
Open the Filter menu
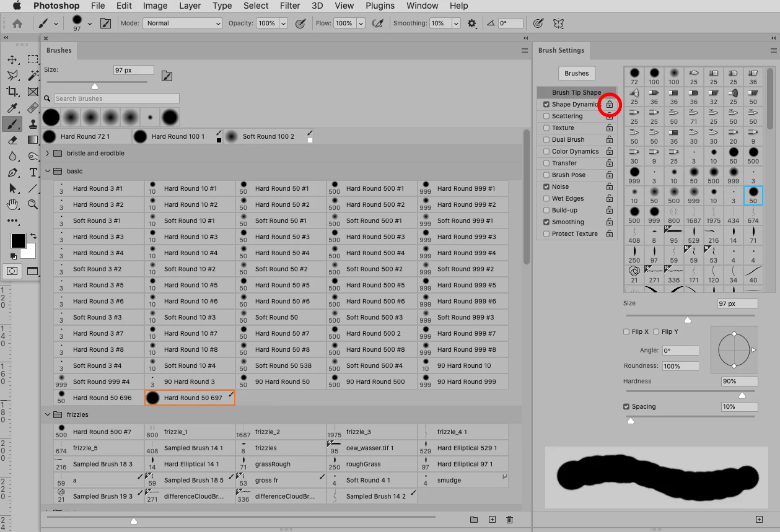pyautogui.click(x=290, y=6)
